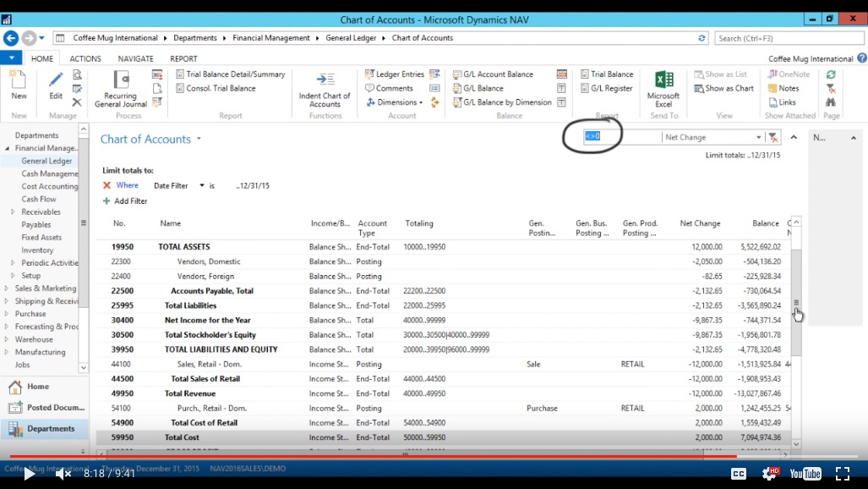This screenshot has height=489, width=868.
Task: Open G/L Account Balance
Action: (x=493, y=74)
